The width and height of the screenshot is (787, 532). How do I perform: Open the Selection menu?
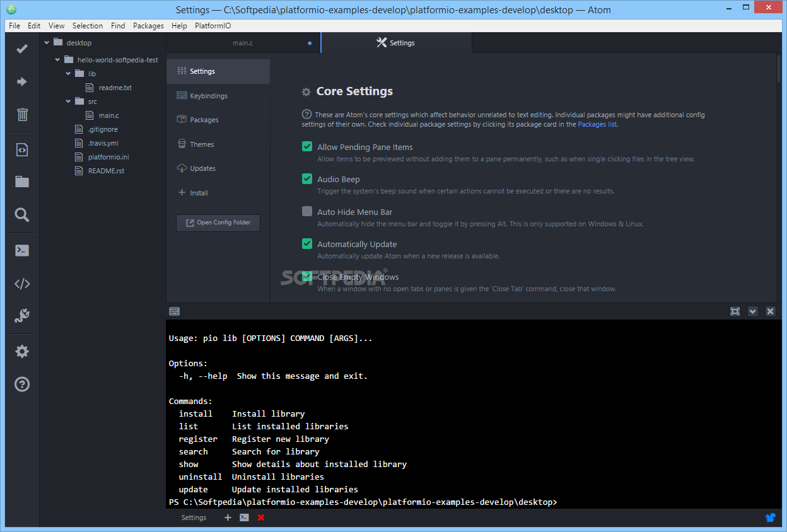pos(88,26)
